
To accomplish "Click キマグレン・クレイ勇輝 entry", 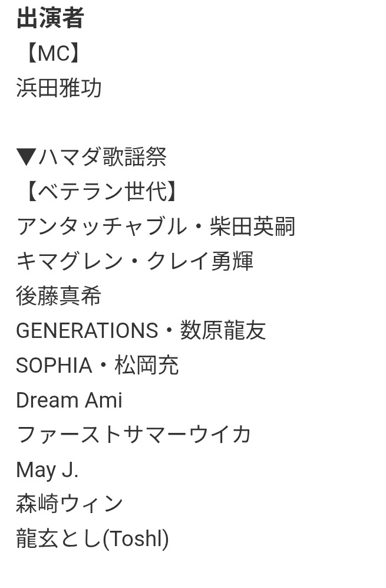I will pos(135,261).
